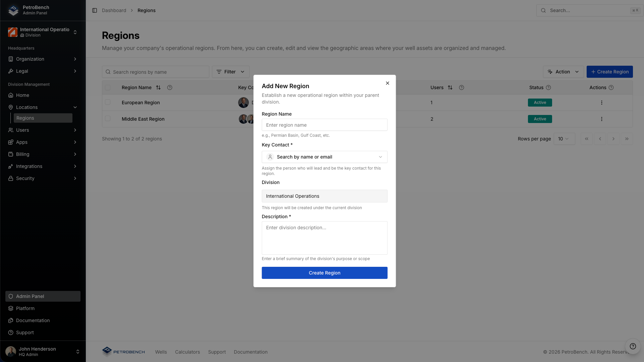The width and height of the screenshot is (644, 362).
Task: Expand the Security menu
Action: coord(43,178)
